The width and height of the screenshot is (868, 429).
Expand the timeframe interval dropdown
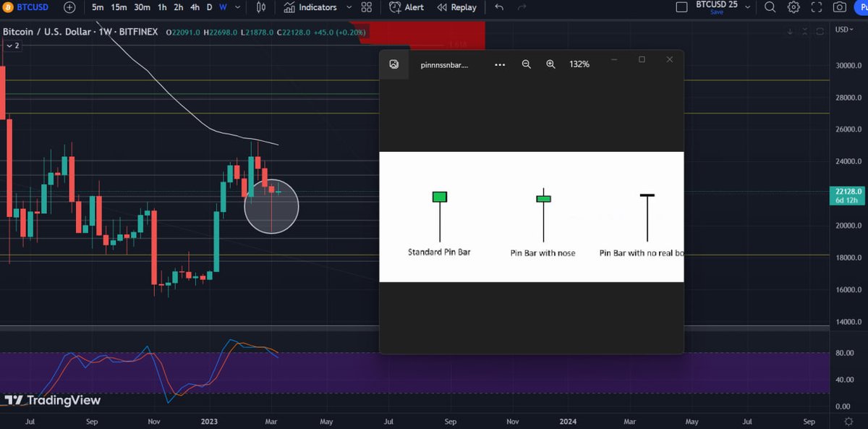[237, 7]
